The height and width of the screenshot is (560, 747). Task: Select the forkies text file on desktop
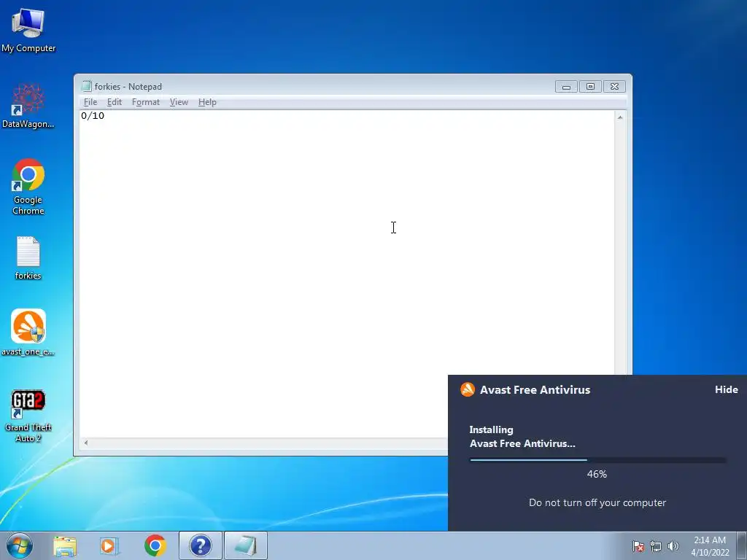click(28, 258)
